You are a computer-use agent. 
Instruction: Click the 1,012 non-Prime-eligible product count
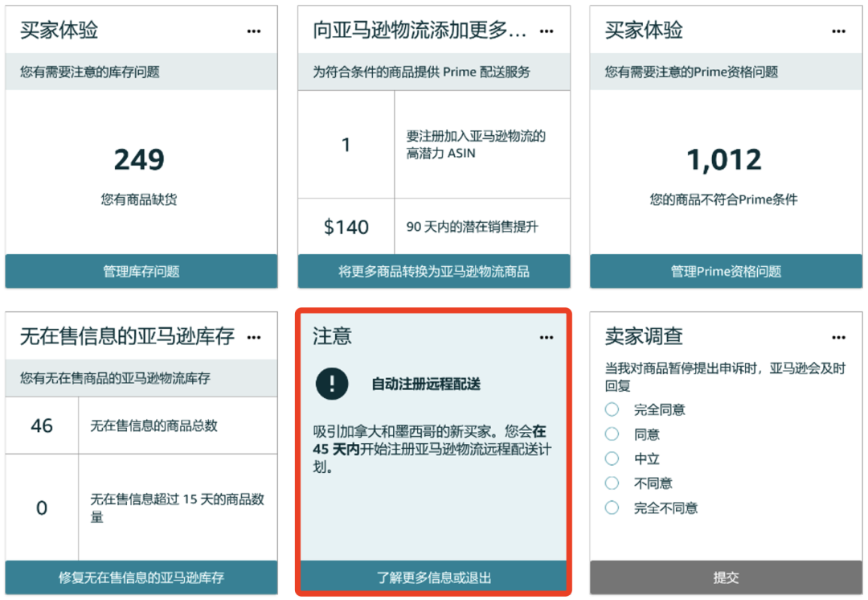724,160
